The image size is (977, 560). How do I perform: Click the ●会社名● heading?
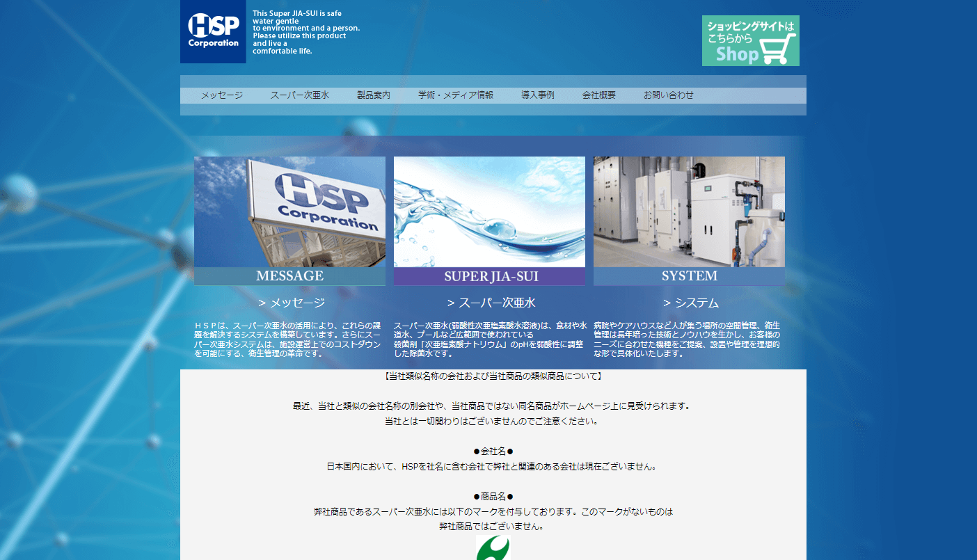(493, 451)
